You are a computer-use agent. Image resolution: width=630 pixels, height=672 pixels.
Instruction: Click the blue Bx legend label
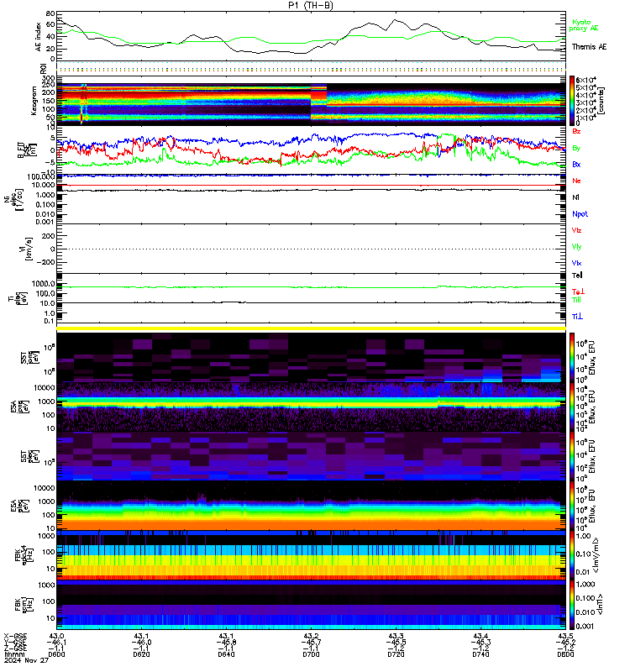pyautogui.click(x=576, y=164)
